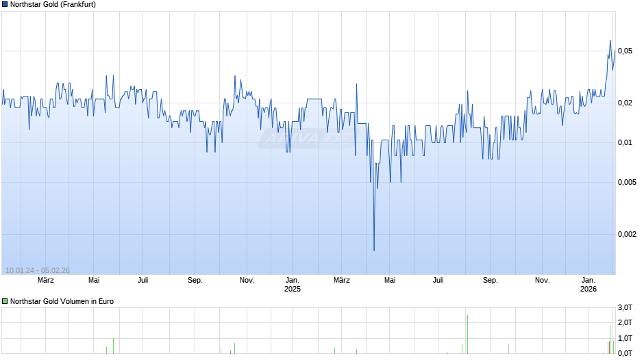Click the 'Jan. 2026' time axis label
Screen dimensions: 644x360
coord(588,285)
